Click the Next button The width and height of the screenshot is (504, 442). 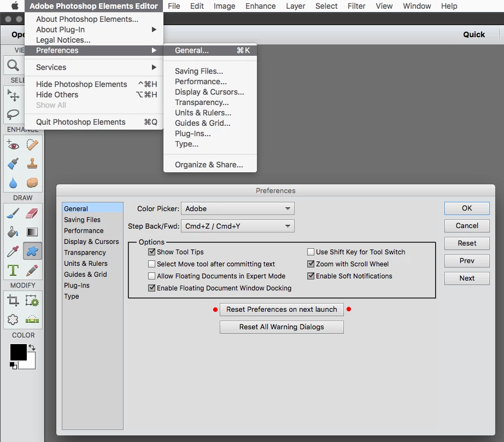[467, 278]
